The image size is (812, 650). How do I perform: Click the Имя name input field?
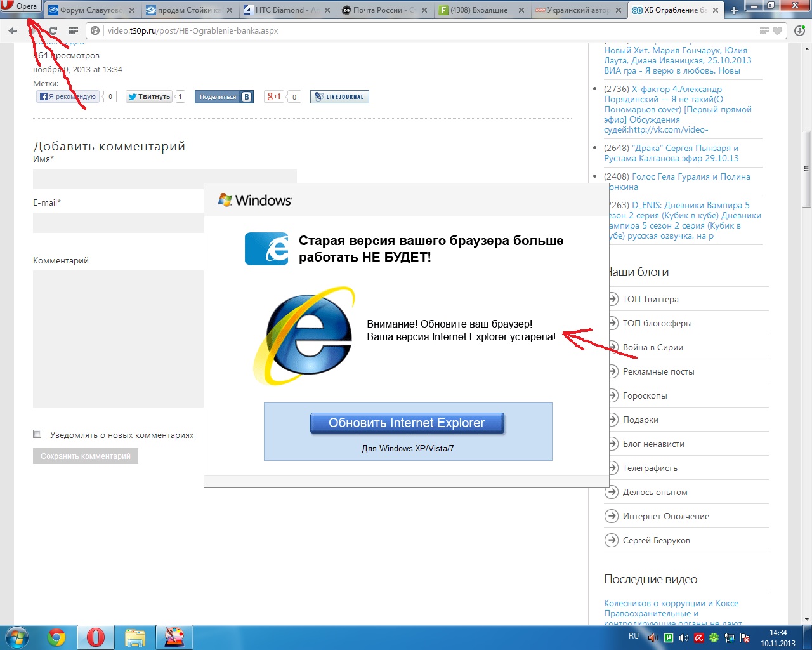point(165,179)
